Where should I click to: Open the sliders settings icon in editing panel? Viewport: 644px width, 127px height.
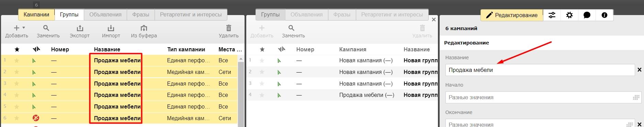coord(552,15)
